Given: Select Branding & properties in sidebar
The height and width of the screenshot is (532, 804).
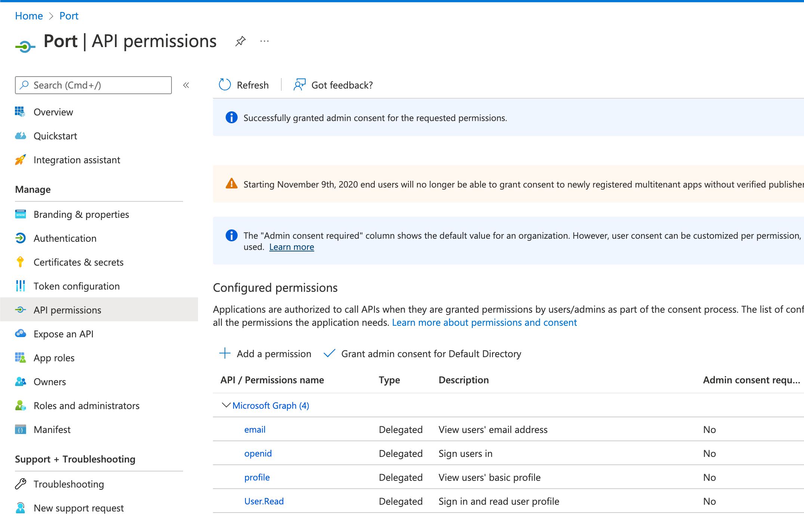Looking at the screenshot, I should [81, 214].
